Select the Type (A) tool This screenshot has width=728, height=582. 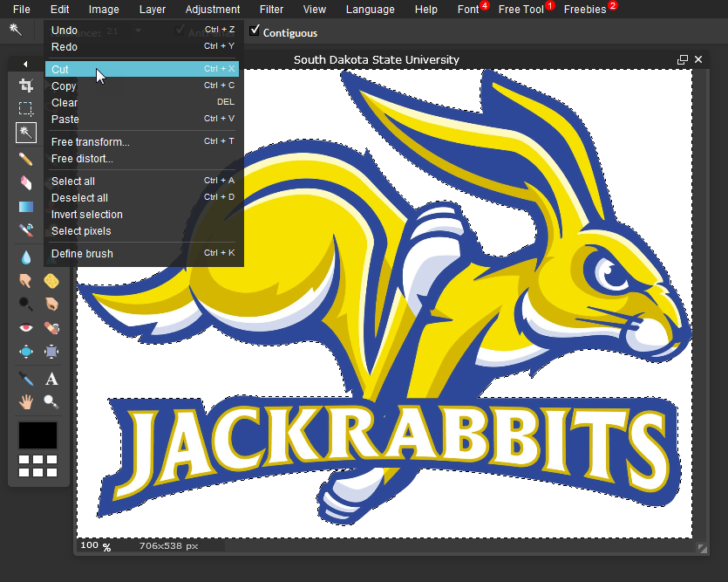(51, 379)
